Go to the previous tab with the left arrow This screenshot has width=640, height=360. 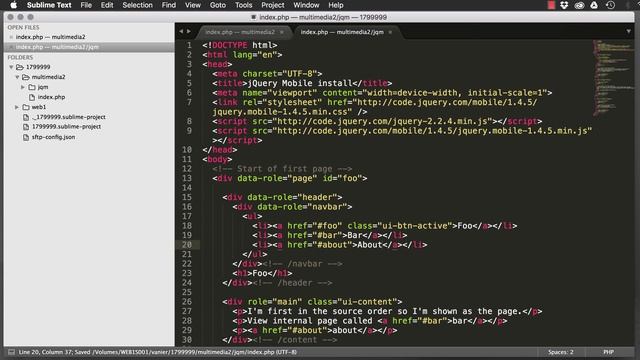(181, 31)
